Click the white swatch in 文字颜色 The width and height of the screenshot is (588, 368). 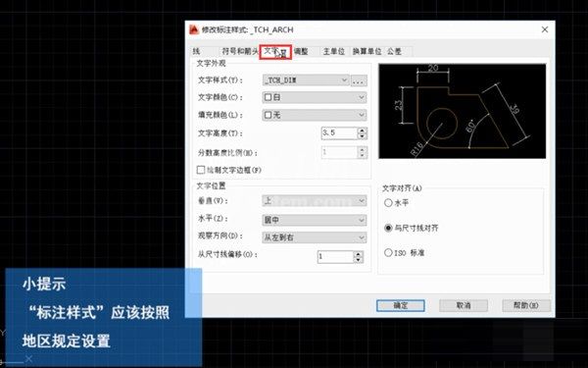[268, 97]
